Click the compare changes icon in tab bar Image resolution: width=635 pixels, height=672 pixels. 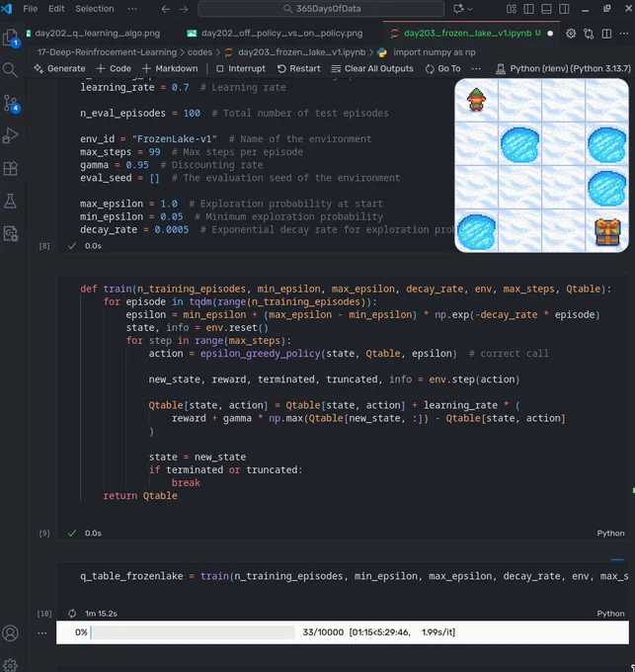coord(589,34)
